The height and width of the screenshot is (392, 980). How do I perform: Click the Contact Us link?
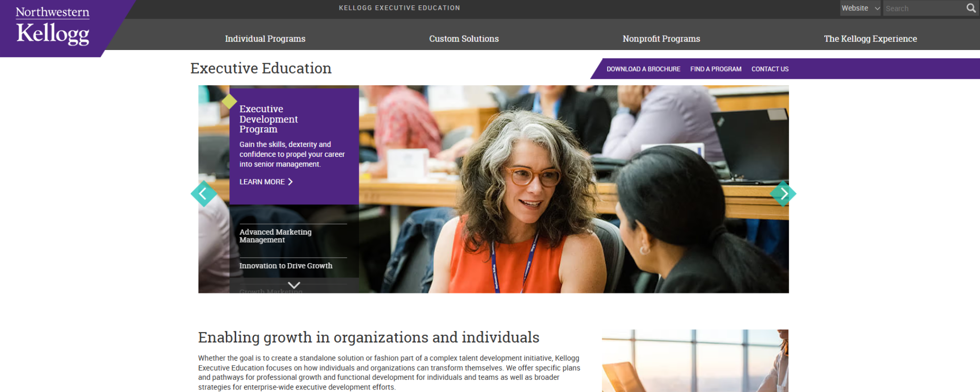coord(770,69)
